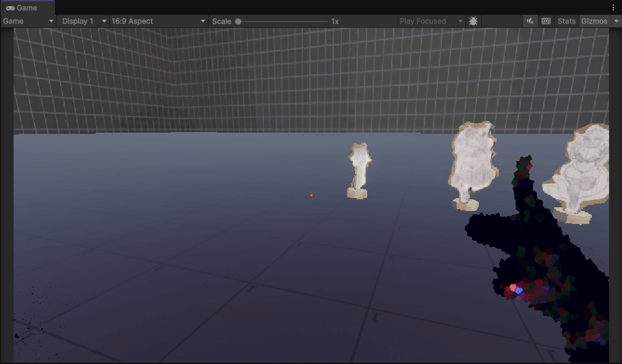Click the bug-shaped Frame Debugger icon

click(473, 21)
